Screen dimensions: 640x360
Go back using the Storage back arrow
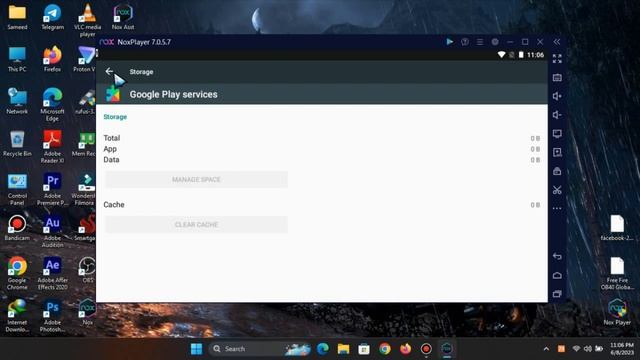pyautogui.click(x=109, y=71)
